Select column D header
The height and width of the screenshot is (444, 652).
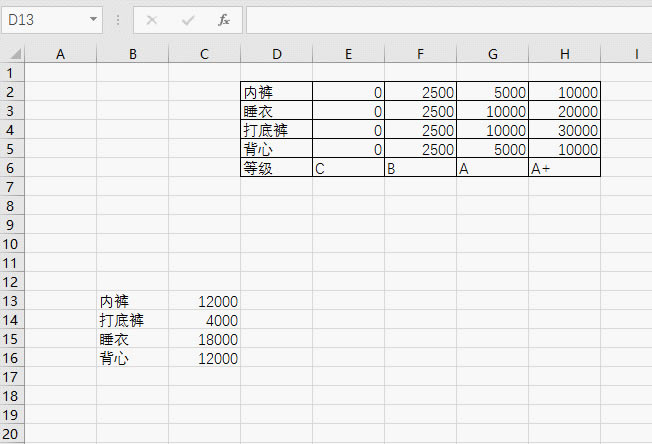click(x=277, y=54)
